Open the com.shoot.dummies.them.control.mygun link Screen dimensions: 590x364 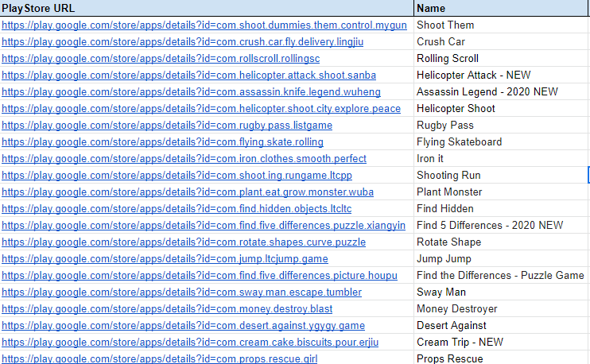[204, 25]
